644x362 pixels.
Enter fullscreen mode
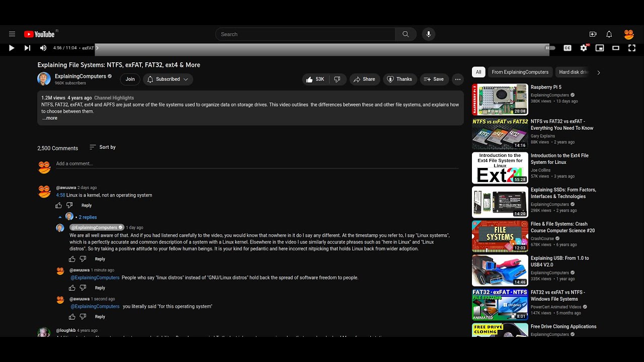[632, 48]
